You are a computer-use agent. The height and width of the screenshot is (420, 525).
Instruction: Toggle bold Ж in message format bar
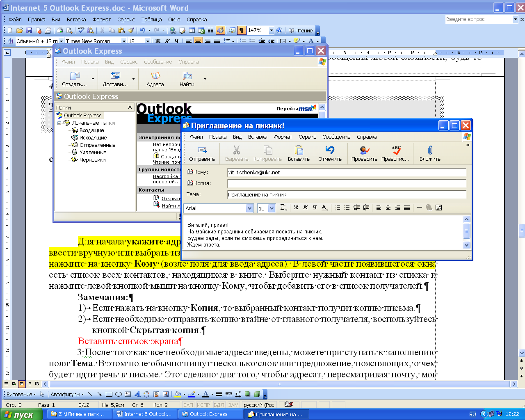pos(296,208)
